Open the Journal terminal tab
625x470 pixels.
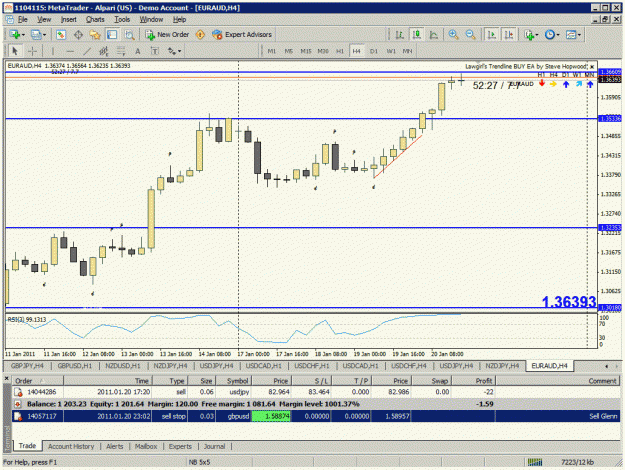click(214, 446)
